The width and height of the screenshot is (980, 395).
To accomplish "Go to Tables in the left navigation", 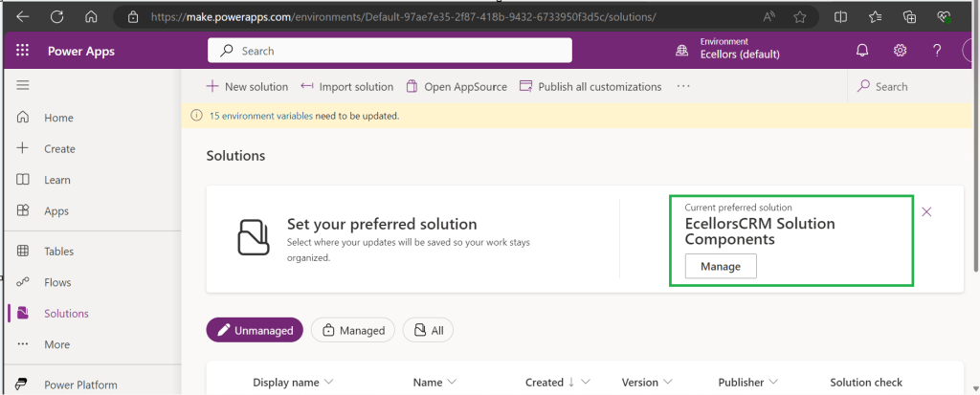I will pos(58,252).
